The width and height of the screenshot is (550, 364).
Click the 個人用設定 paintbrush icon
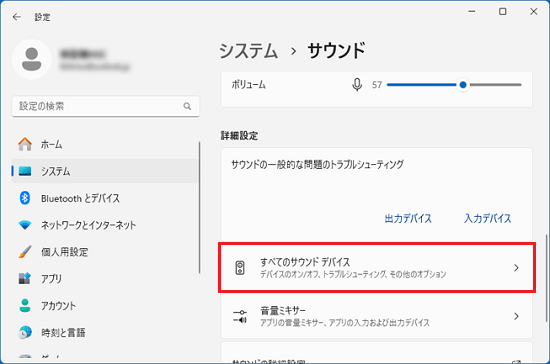tap(25, 252)
